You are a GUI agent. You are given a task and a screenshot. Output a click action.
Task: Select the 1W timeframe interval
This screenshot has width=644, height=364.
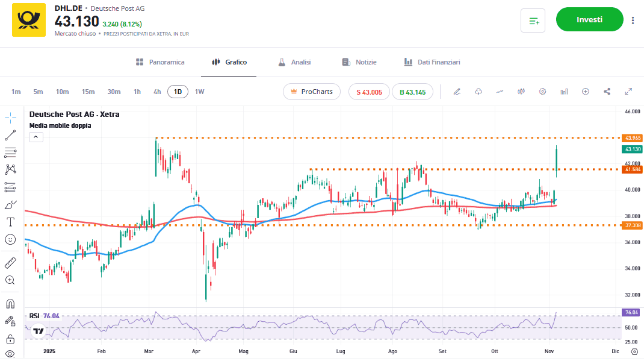[199, 92]
